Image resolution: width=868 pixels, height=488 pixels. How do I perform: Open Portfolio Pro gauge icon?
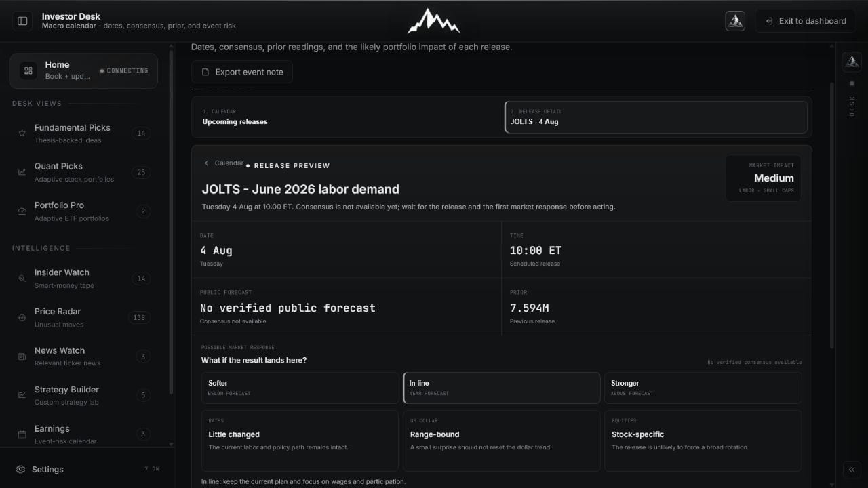pyautogui.click(x=22, y=211)
